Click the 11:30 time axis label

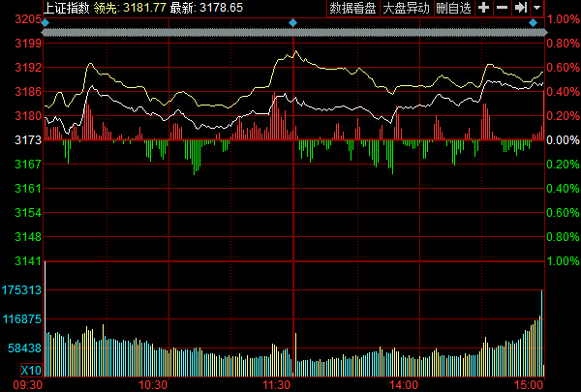[279, 384]
